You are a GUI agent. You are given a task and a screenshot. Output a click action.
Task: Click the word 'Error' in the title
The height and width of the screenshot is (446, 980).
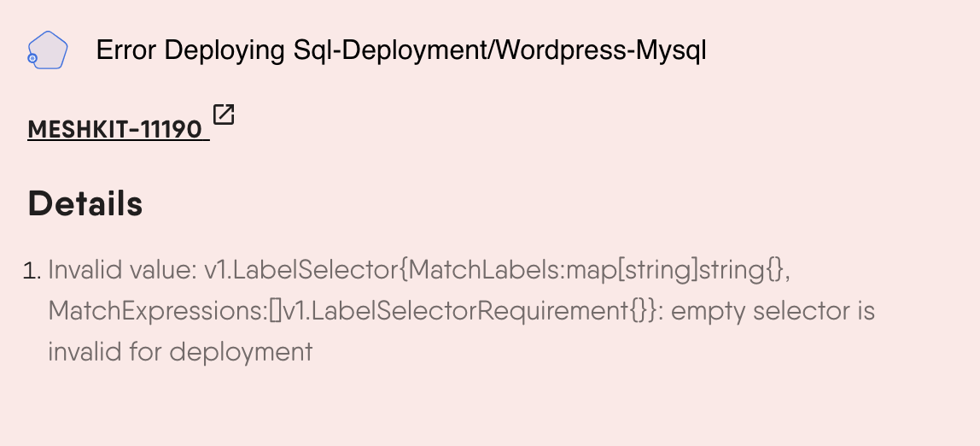point(126,50)
